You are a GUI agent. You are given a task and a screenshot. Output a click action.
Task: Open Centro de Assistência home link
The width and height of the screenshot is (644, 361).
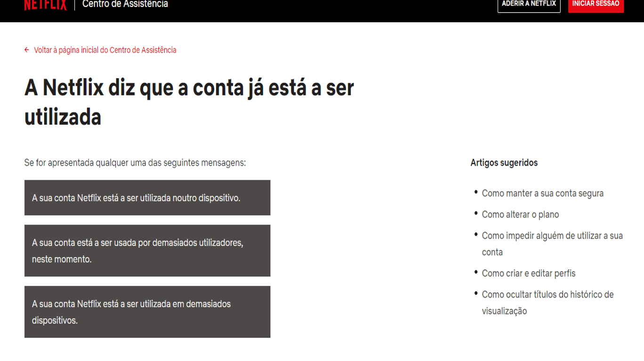(125, 4)
